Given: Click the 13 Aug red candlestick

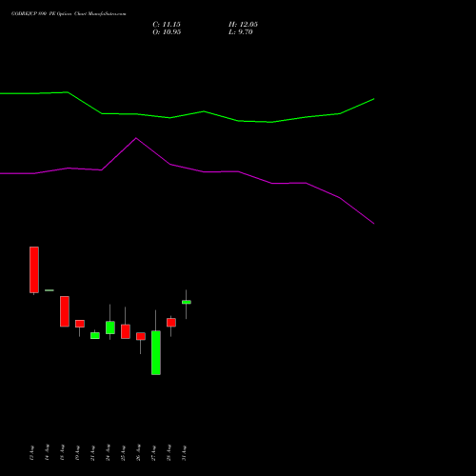Looking at the screenshot, I should 34,269.
